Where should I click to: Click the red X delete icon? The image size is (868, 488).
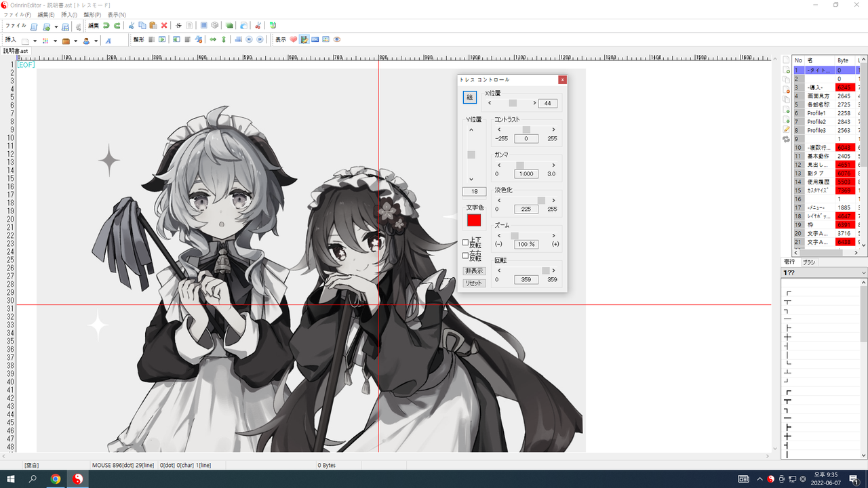pos(164,26)
